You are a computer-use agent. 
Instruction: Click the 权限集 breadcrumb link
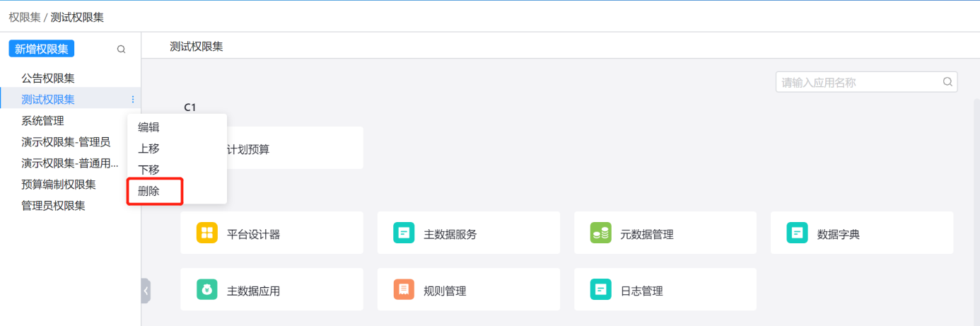[x=25, y=16]
